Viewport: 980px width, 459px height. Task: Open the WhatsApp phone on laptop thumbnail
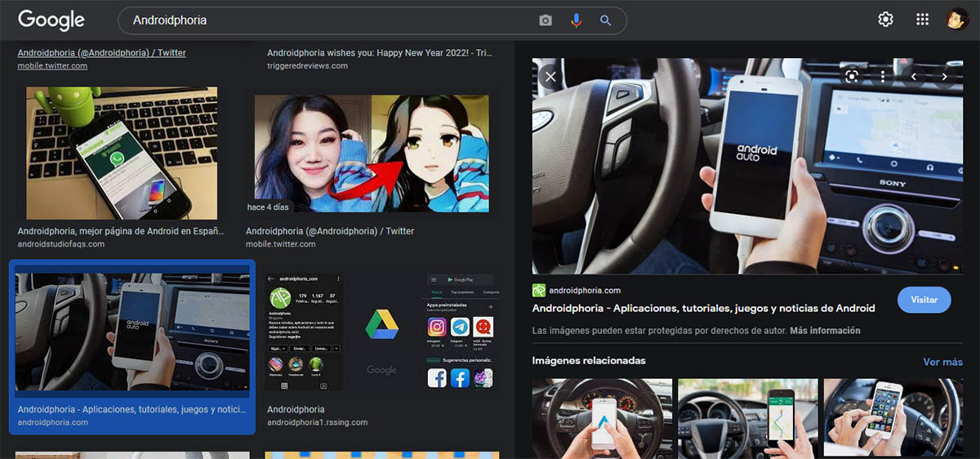122,154
